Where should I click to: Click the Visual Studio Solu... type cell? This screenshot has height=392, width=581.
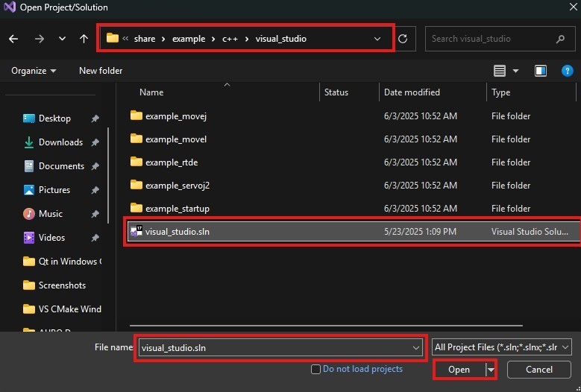click(x=530, y=232)
